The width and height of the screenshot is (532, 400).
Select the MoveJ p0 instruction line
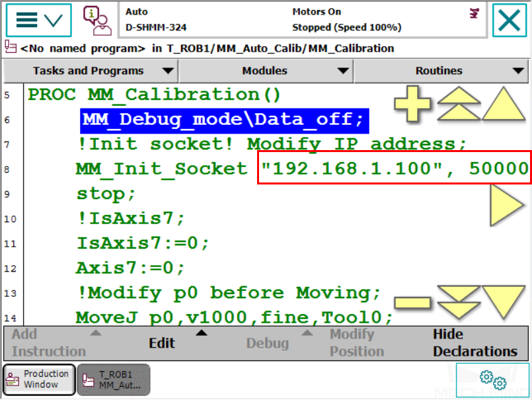coord(234,317)
